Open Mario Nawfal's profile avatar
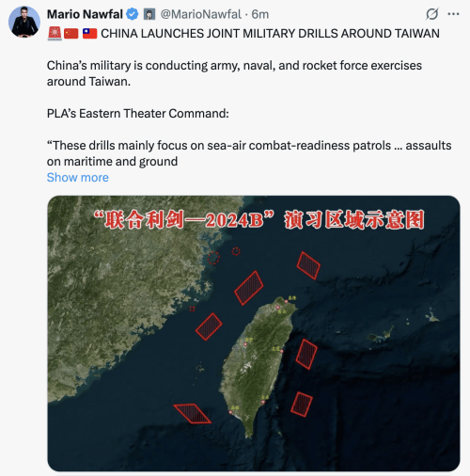470x476 pixels. [x=24, y=22]
